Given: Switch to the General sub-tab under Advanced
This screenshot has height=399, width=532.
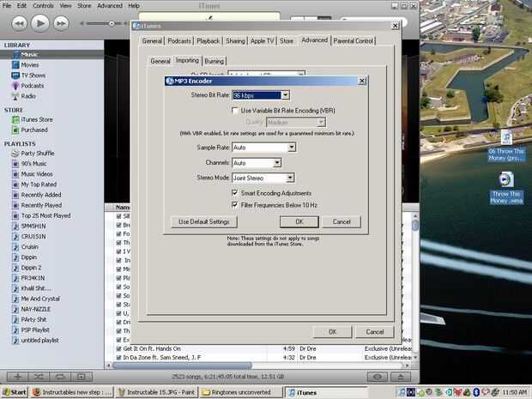Looking at the screenshot, I should (x=160, y=61).
